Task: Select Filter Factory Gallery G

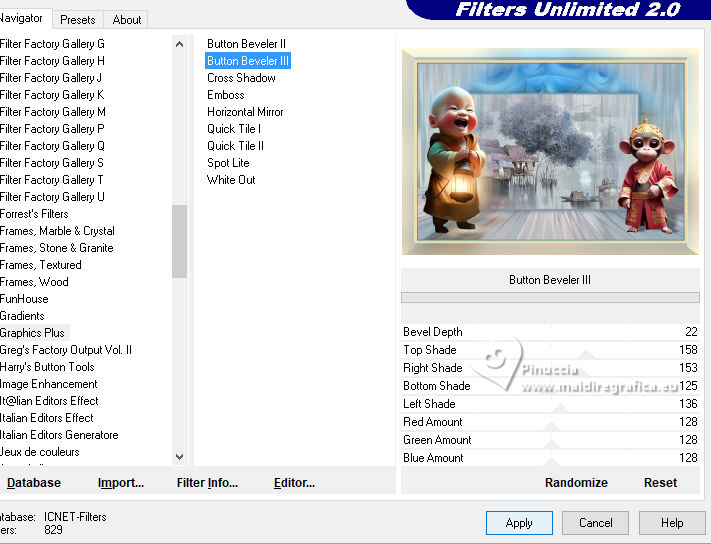Action: [52, 44]
